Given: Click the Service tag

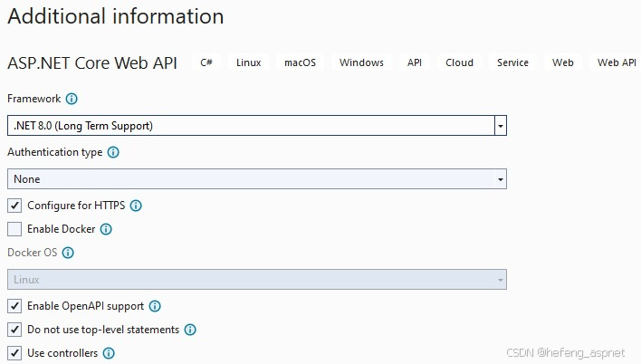Looking at the screenshot, I should pos(512,62).
